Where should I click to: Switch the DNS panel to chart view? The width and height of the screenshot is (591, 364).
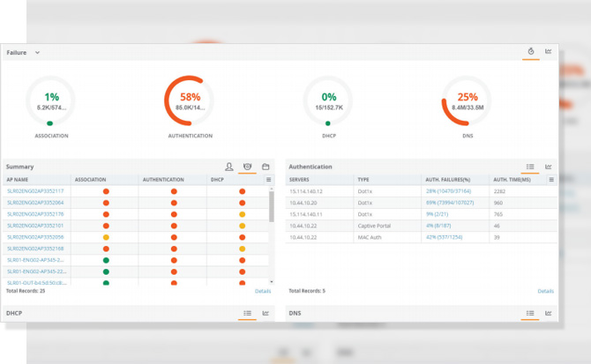[x=549, y=313]
